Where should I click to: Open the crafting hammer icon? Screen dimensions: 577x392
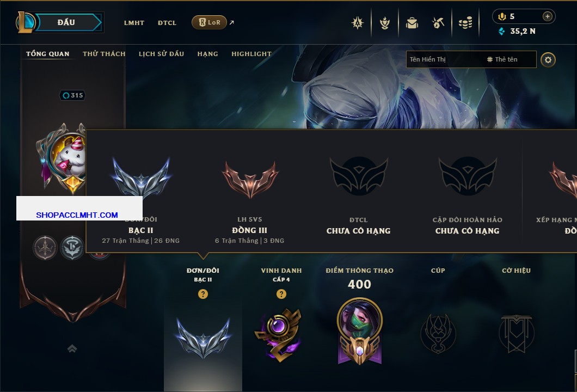point(438,23)
